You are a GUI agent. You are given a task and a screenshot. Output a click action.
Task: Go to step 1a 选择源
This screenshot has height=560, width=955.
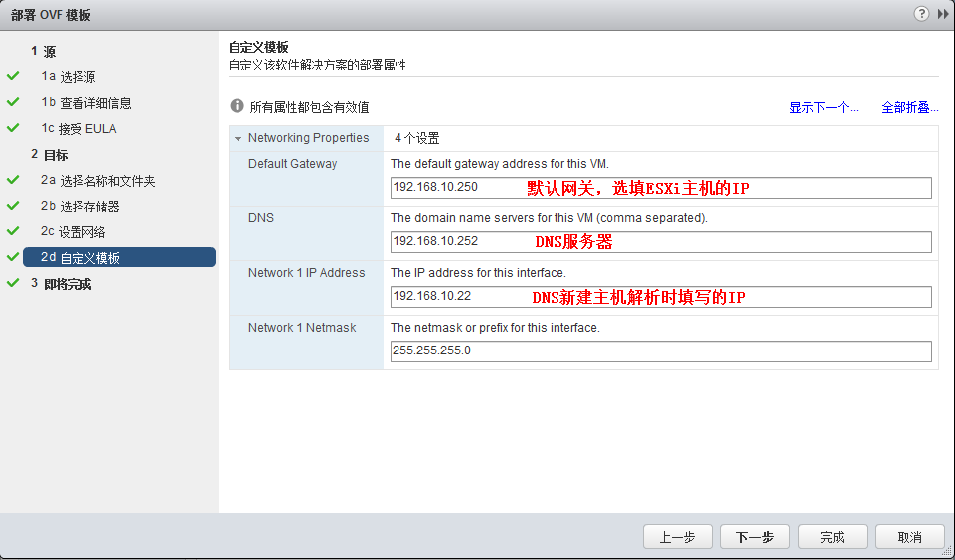tap(69, 77)
